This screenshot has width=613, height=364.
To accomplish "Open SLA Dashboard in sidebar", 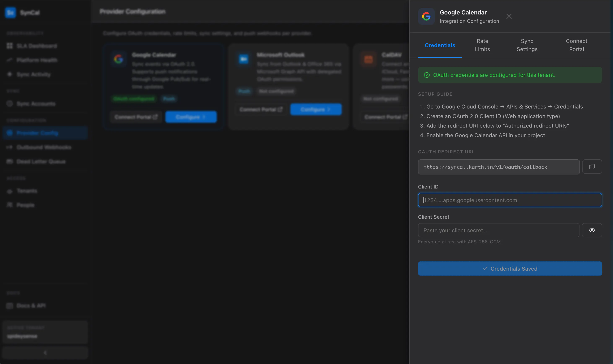I will [45, 46].
